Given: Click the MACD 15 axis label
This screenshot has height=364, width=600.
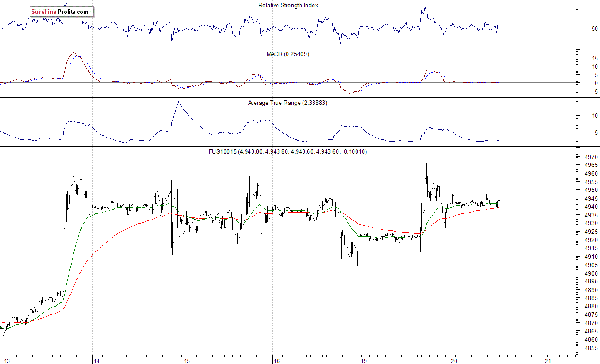Looking at the screenshot, I should click(x=594, y=58).
